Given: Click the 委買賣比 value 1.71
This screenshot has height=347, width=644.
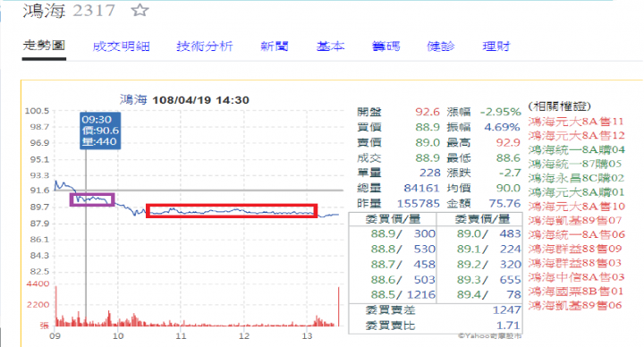Looking at the screenshot, I should click(x=509, y=326).
